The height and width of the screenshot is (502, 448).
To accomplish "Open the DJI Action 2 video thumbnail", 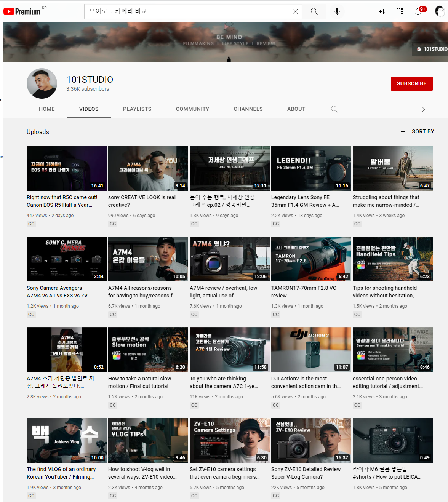I will 311,350.
